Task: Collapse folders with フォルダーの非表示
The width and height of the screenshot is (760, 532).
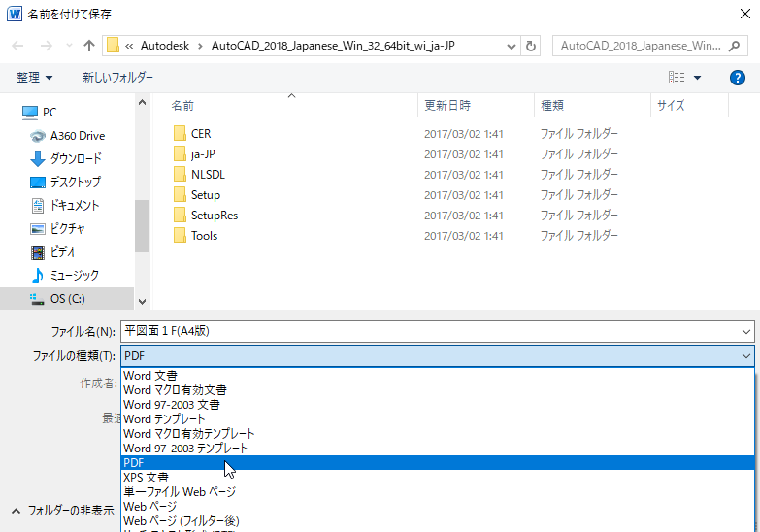Action: [62, 511]
